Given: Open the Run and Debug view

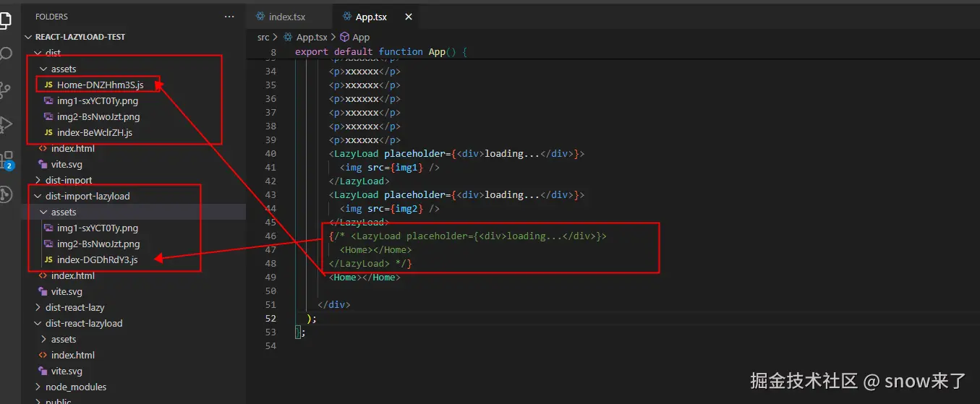Looking at the screenshot, I should click(4, 124).
